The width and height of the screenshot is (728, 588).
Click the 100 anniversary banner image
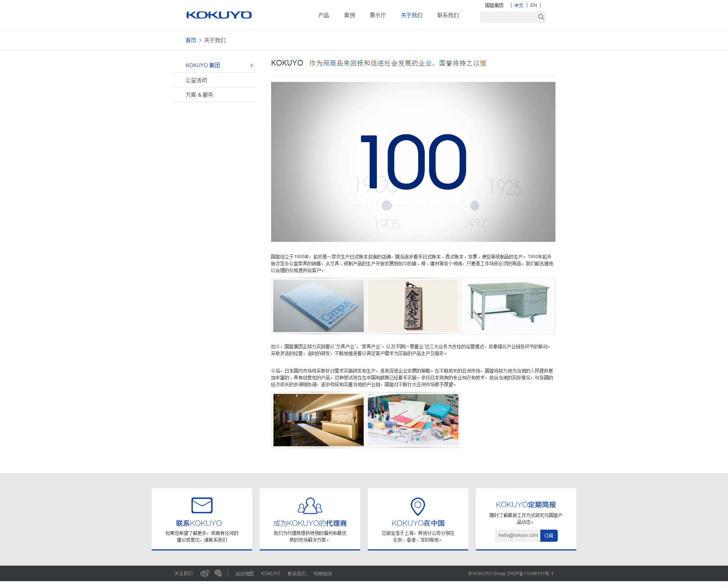click(x=413, y=162)
